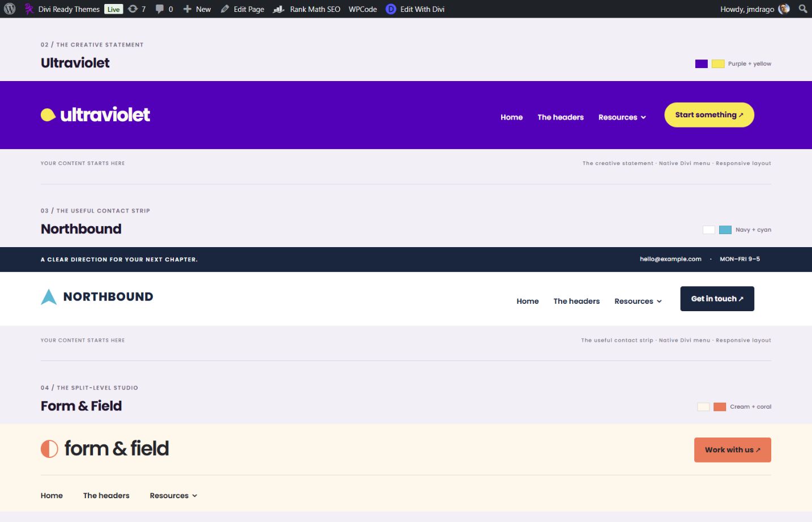Click the ultraviolet yellow blob logo
Image resolution: width=812 pixels, height=522 pixels.
(x=48, y=115)
